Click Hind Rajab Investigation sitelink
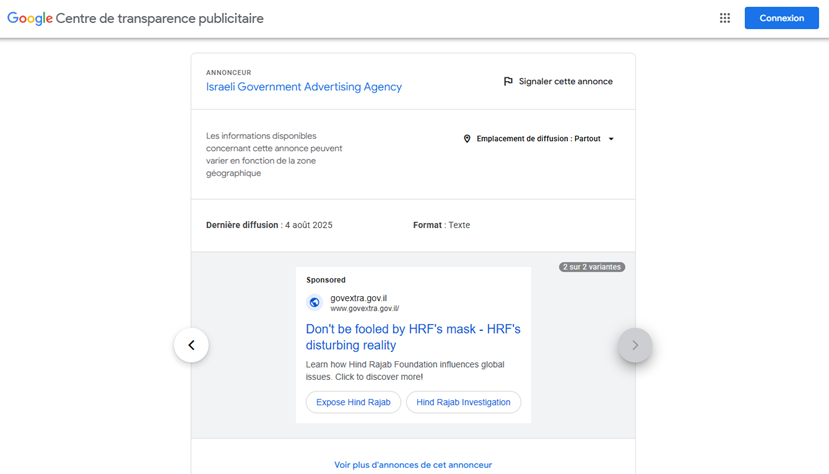The height and width of the screenshot is (474, 829). (463, 402)
